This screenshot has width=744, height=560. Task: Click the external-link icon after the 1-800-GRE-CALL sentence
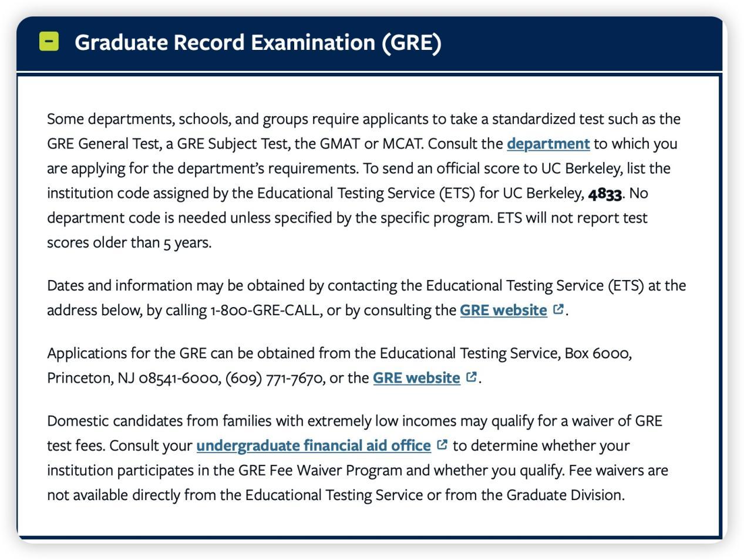click(558, 309)
